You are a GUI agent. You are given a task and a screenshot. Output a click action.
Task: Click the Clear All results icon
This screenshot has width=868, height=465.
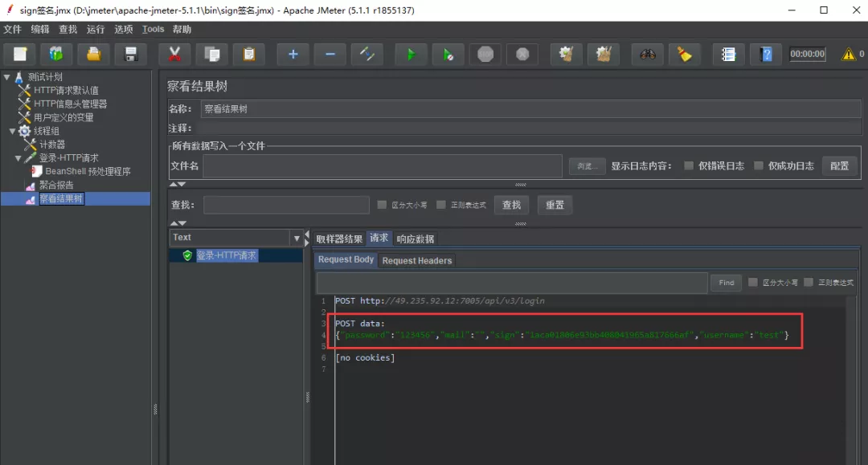(x=604, y=54)
